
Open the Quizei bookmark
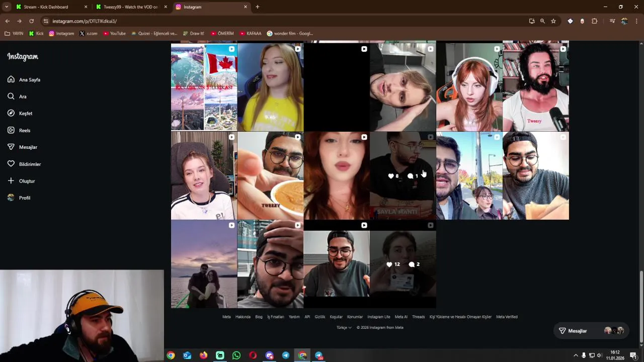[154, 34]
